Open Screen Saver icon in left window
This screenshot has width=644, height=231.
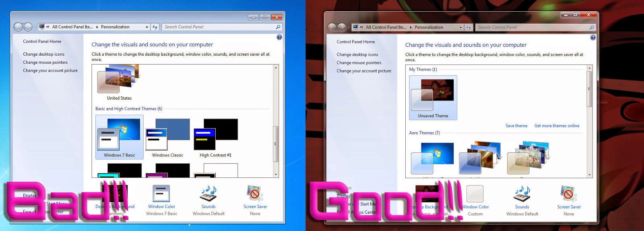coord(255,194)
